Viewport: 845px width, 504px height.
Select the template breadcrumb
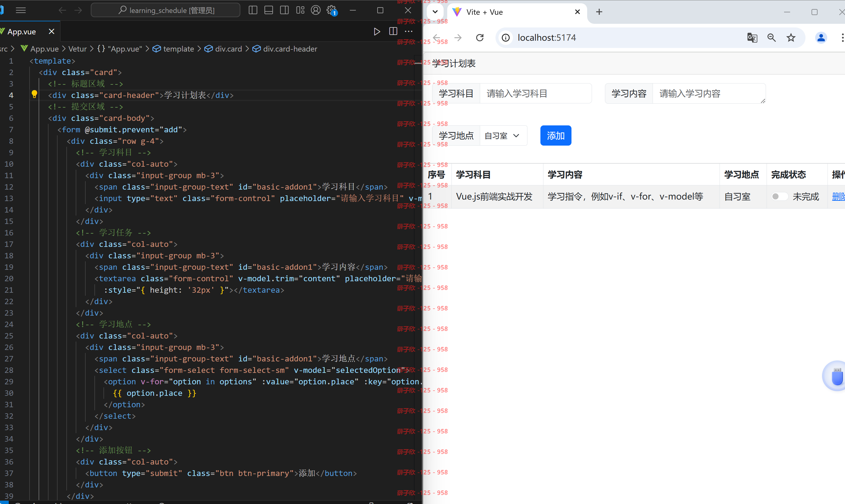click(173, 49)
